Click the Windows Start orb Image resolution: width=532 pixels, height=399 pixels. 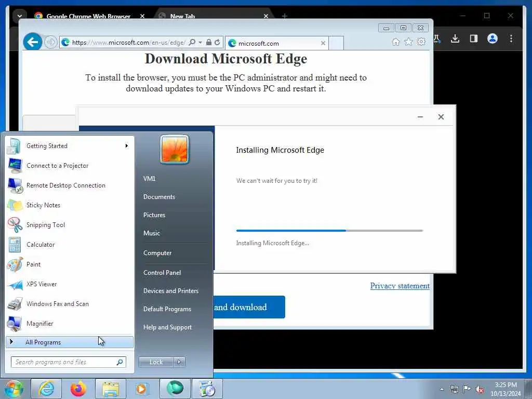coord(14,389)
